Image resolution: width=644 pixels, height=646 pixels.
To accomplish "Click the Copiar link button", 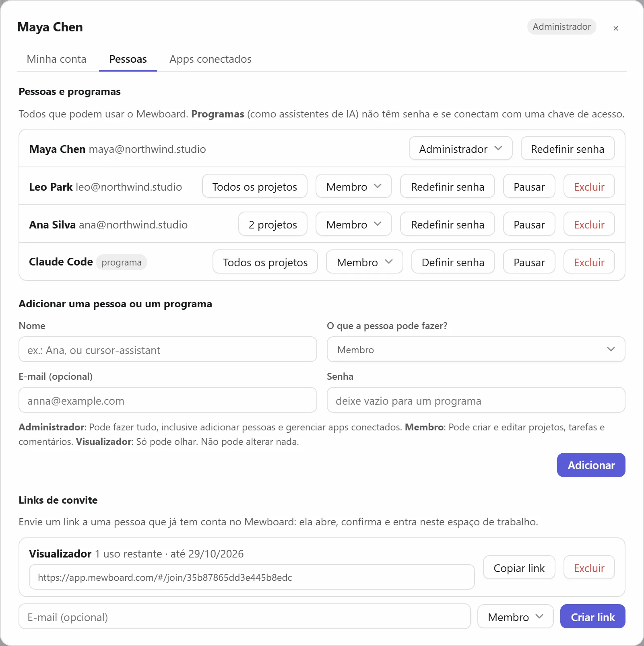I will [519, 568].
